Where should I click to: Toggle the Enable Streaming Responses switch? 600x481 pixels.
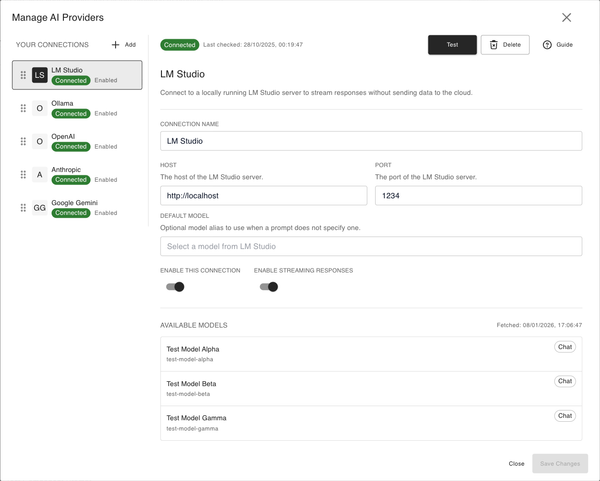tap(269, 287)
